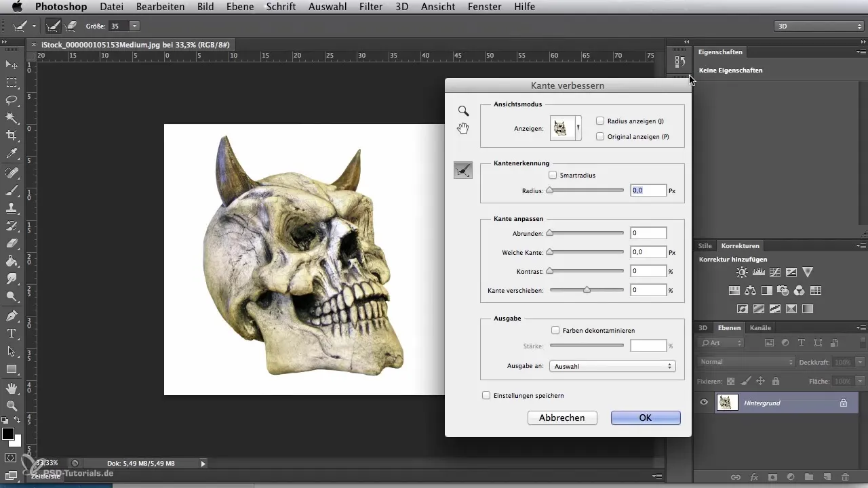This screenshot has height=488, width=868.
Task: Open the Ausgabe an dropdown
Action: point(612,366)
